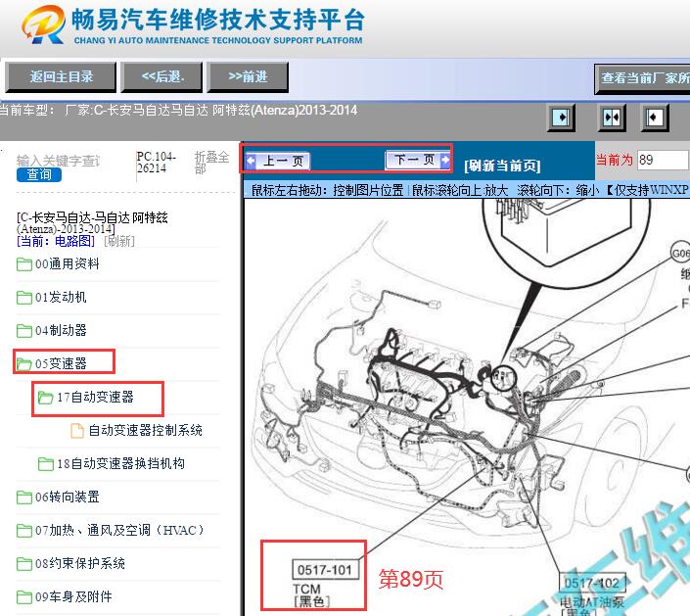Click the engine wiring harness diagram image
The image size is (690, 616).
point(467,406)
